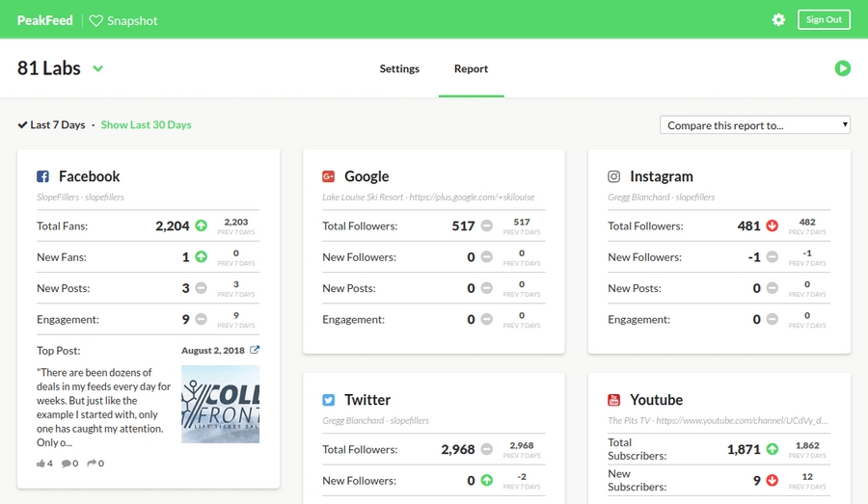Click Facebook New Posts unchanged indicator
Screen dimensions: 868x504
(x=201, y=288)
